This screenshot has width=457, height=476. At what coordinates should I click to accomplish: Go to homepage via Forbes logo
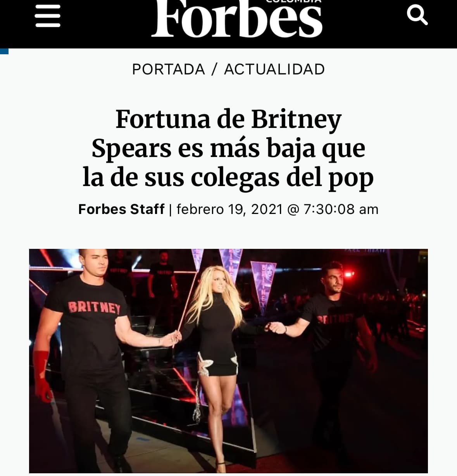(x=237, y=19)
